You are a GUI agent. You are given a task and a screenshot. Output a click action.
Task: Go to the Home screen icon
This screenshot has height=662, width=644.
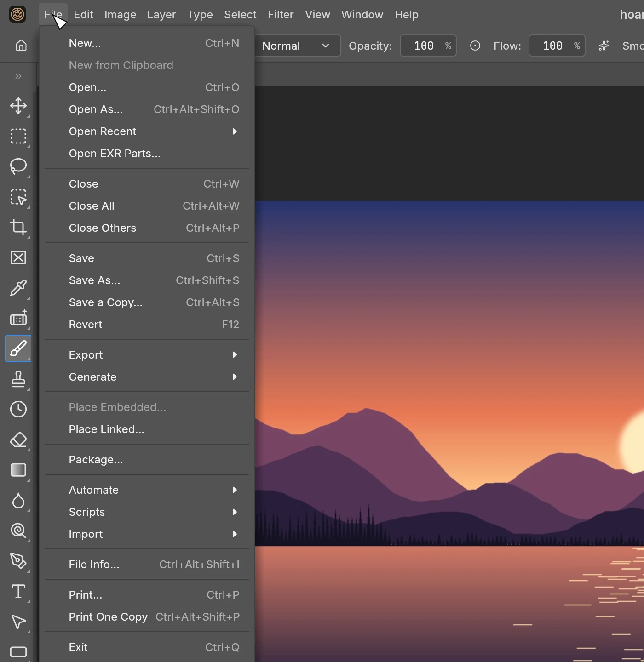pyautogui.click(x=21, y=46)
